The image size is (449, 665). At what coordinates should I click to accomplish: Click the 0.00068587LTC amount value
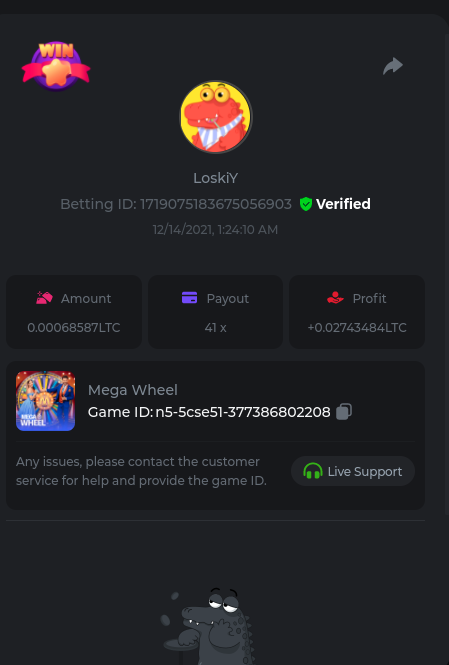point(74,327)
